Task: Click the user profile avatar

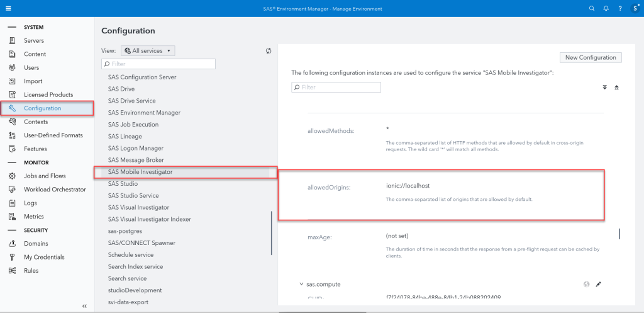Action: 635,9
